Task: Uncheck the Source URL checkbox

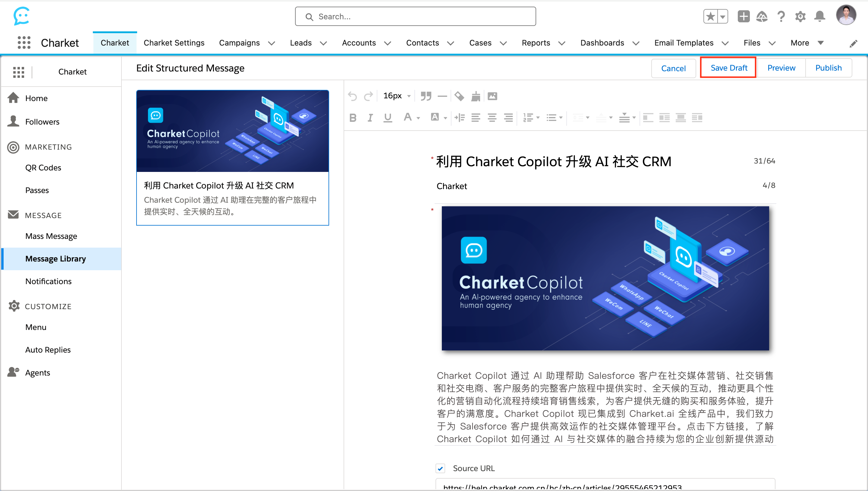Action: [440, 468]
